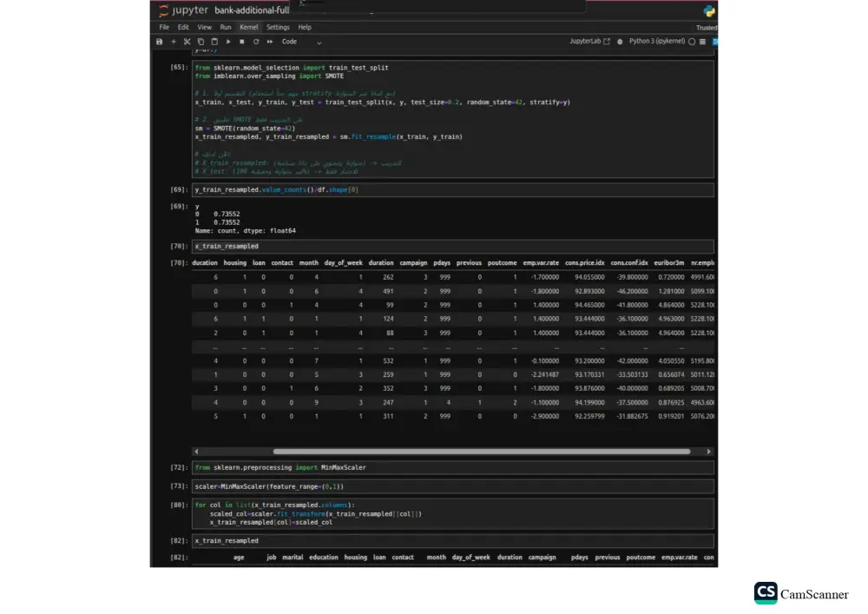Select the y_train_resampled.value_counts code cell
The image size is (868, 614).
[x=278, y=189]
